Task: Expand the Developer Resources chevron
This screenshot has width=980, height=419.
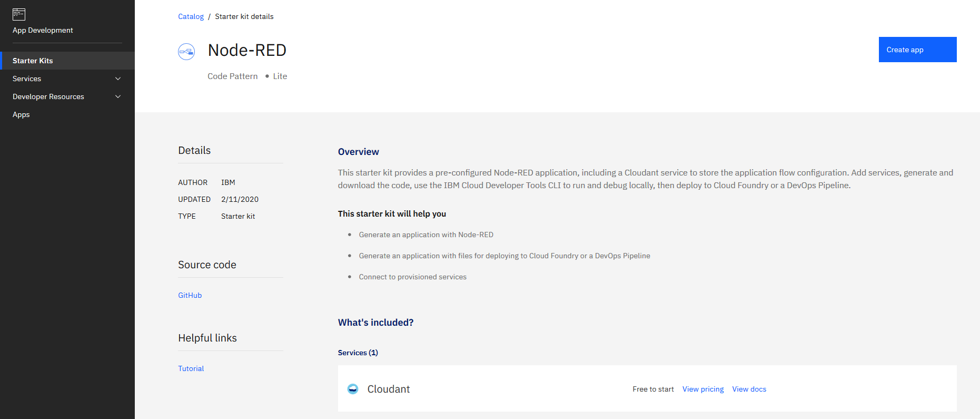Action: pyautogui.click(x=118, y=96)
